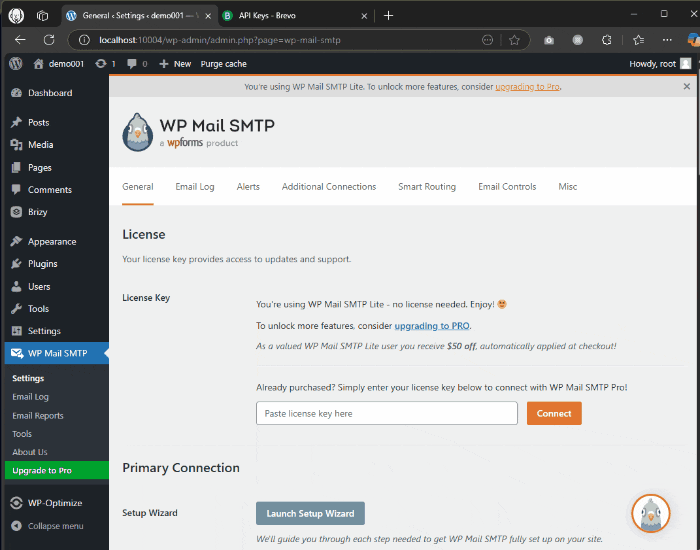The height and width of the screenshot is (550, 700).
Task: Open the Brizy sidebar menu item
Action: [37, 212]
